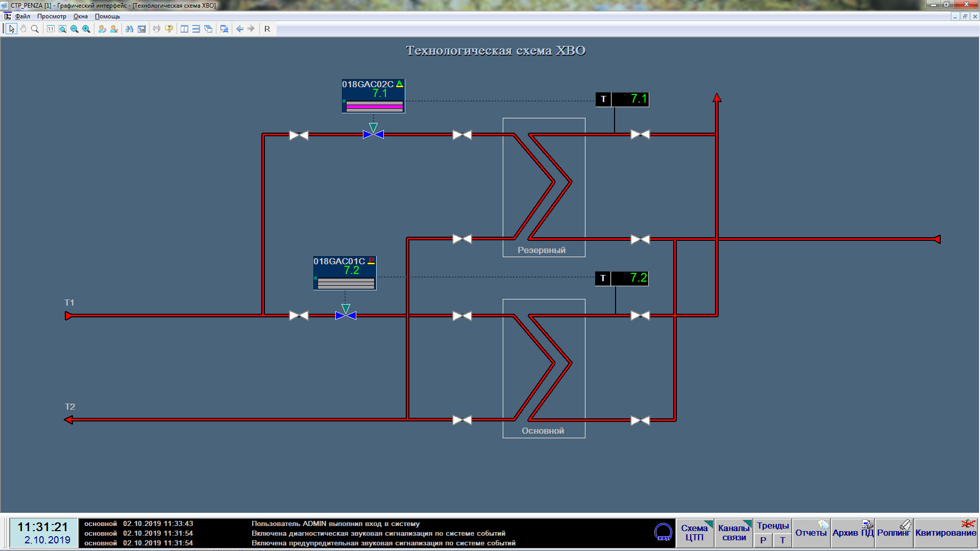This screenshot has width=980, height=551.
Task: Click the R toolbar button
Action: pyautogui.click(x=267, y=29)
